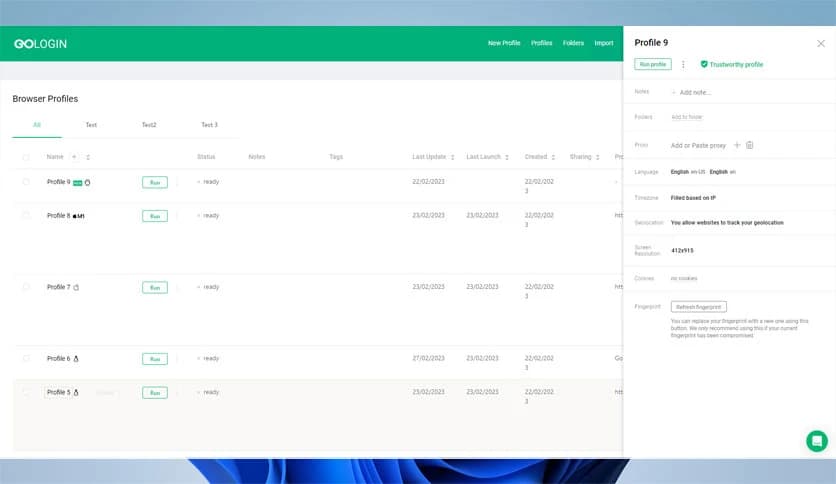Screen dimensions: 836x484
Task: Open the Geolocation setting value
Action: (x=727, y=223)
